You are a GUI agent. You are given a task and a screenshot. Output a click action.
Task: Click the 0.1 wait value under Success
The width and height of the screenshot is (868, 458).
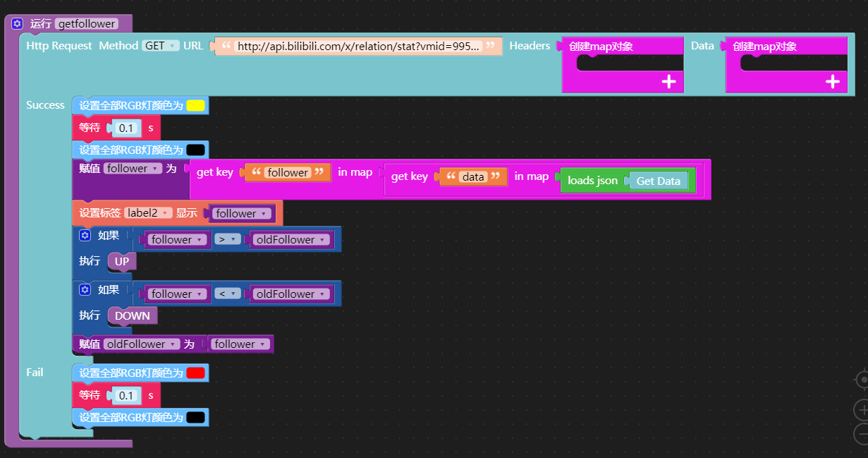coord(127,128)
